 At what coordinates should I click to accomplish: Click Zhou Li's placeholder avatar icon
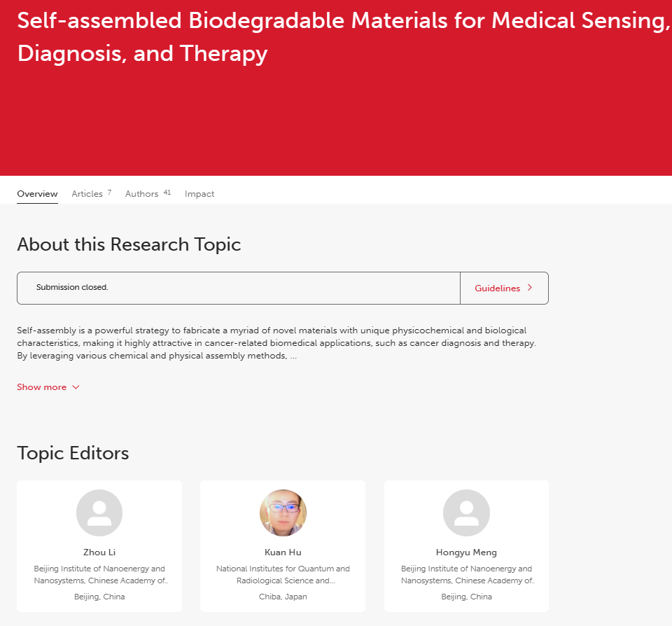tap(99, 513)
